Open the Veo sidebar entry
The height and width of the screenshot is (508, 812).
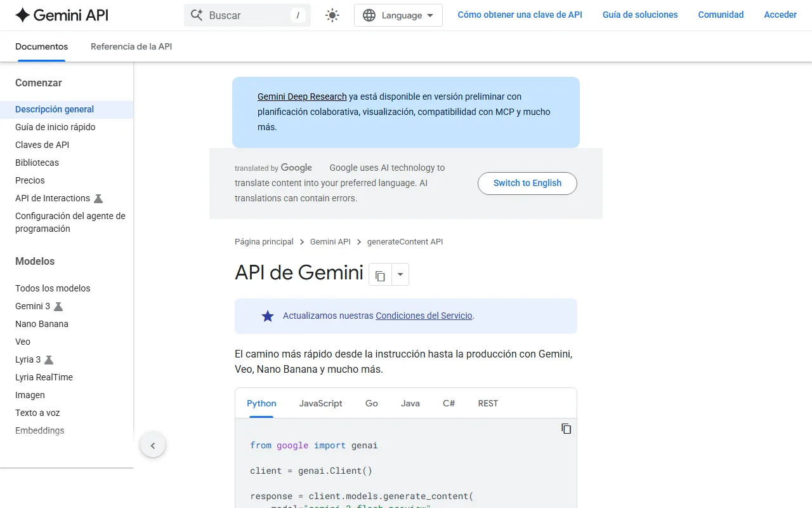pos(23,342)
